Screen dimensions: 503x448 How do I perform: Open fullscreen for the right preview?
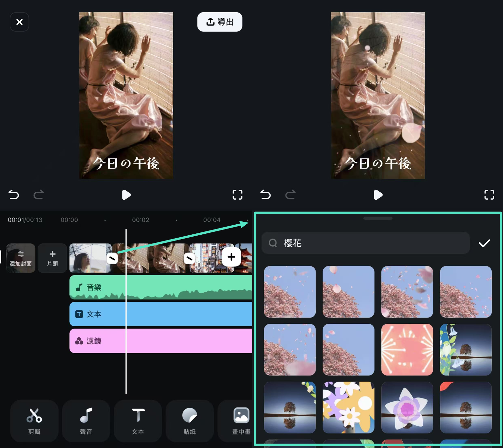coord(489,195)
